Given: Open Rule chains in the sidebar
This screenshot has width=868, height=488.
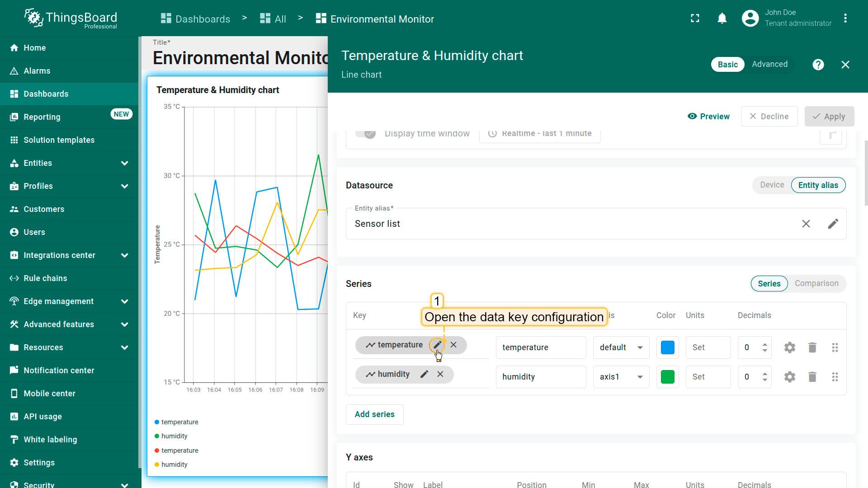Looking at the screenshot, I should (45, 278).
